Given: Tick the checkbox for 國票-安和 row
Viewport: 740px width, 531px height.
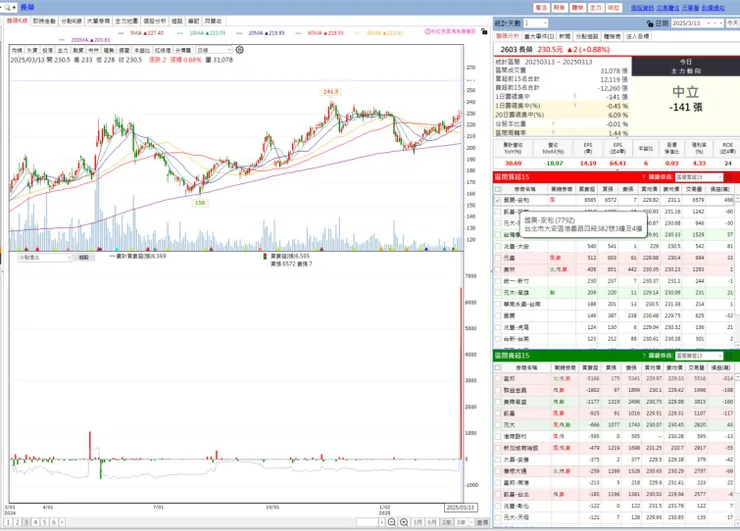Looking at the screenshot, I should coord(497,200).
